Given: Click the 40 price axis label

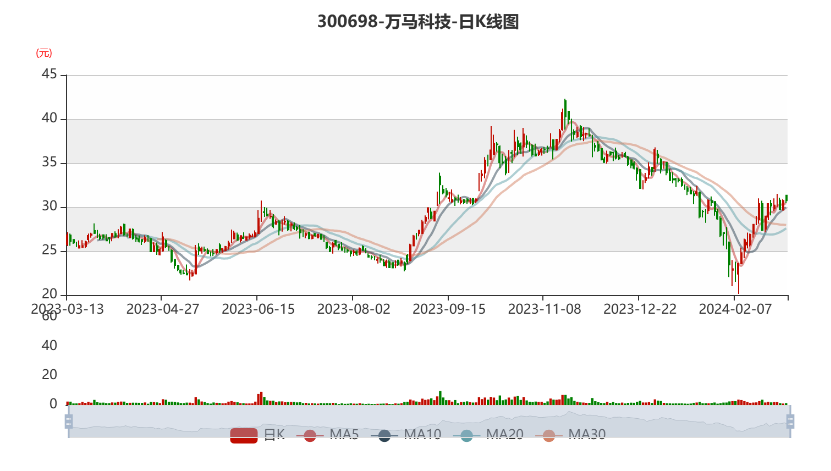Looking at the screenshot, I should tap(49, 118).
